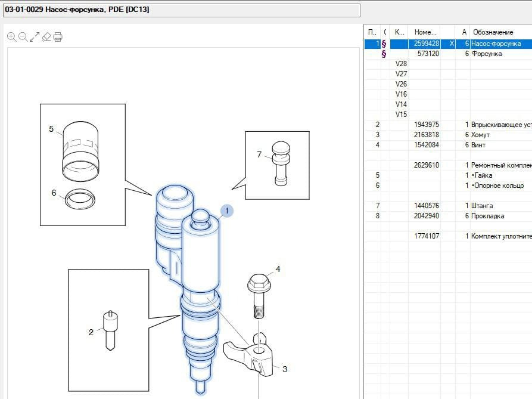Click the title field 03-01-0029 Насос-форсунка

pos(181,10)
